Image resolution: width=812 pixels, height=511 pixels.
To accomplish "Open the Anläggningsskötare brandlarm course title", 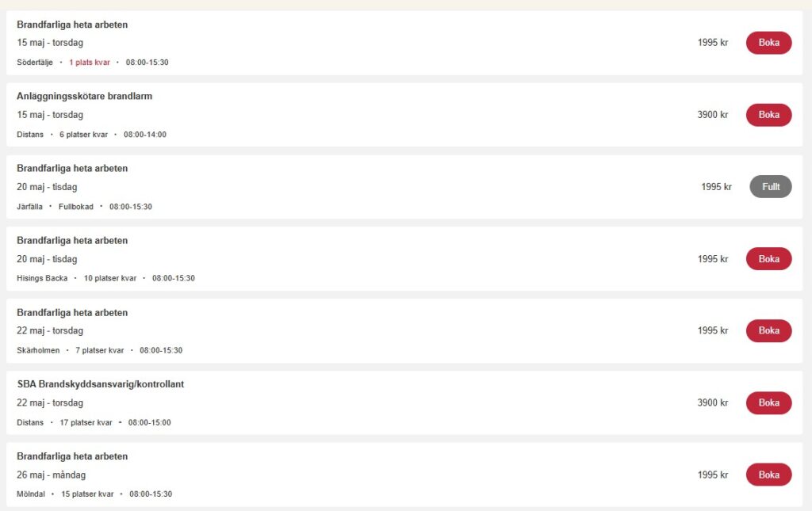I will tap(84, 96).
